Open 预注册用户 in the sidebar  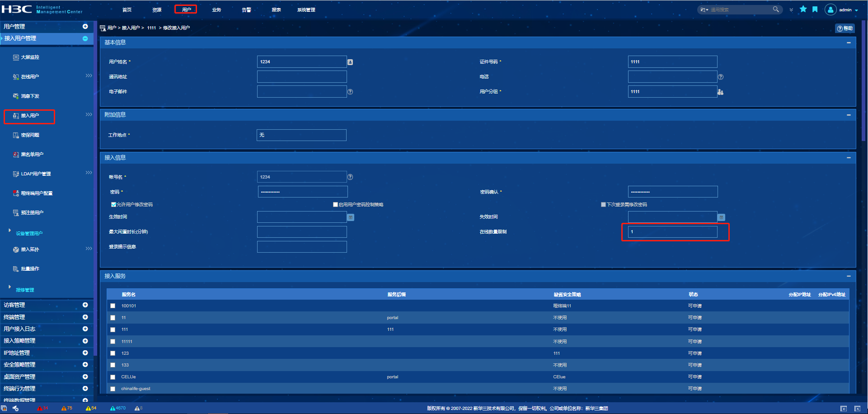[32, 213]
